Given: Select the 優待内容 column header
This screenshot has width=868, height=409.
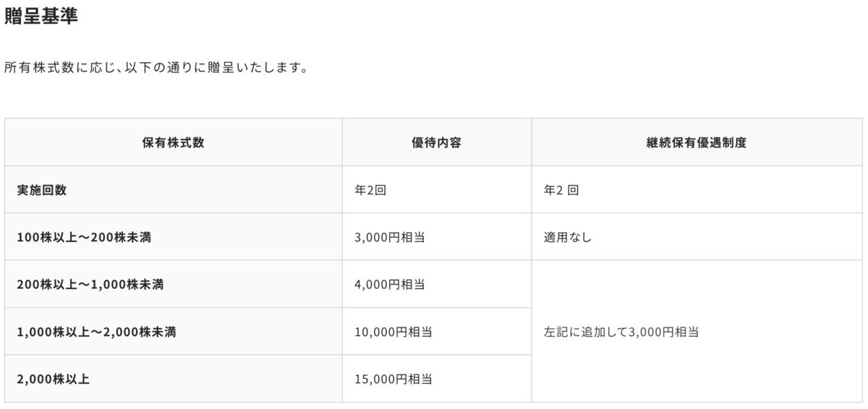Looking at the screenshot, I should point(437,142).
